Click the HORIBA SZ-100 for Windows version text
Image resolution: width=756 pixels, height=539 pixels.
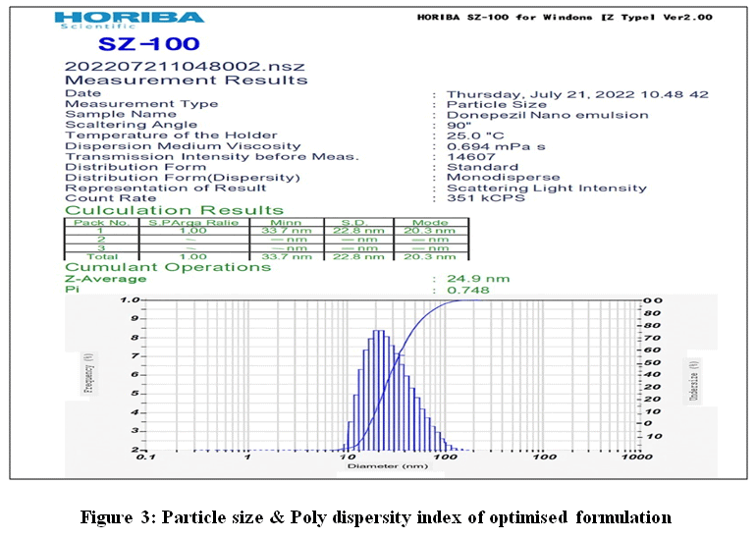565,17
